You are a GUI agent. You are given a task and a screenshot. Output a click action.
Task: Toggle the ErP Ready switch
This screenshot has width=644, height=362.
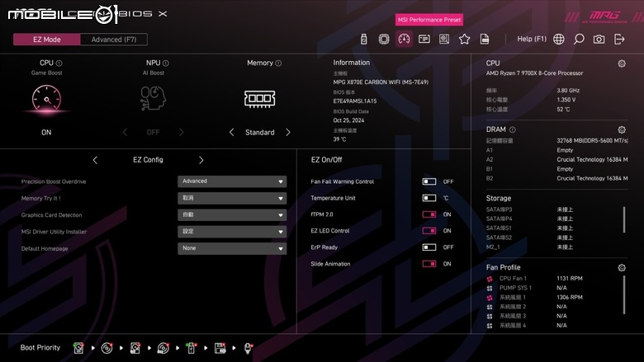429,247
